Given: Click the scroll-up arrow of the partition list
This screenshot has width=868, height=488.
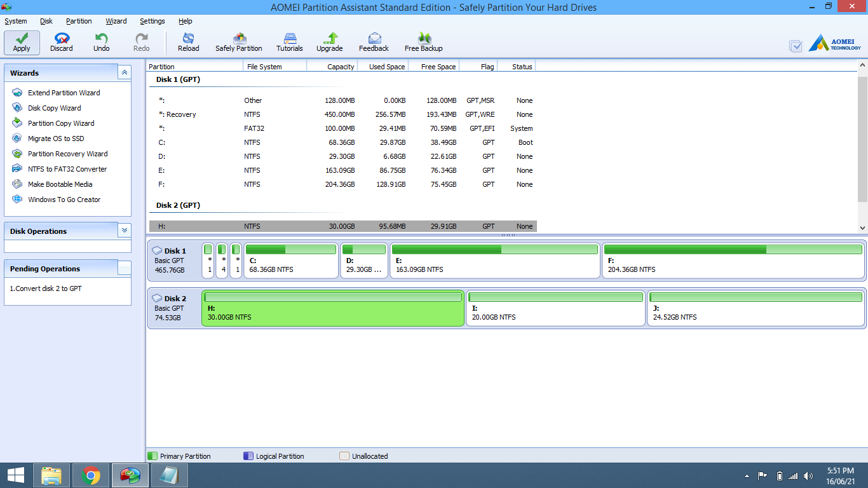Looking at the screenshot, I should click(x=862, y=65).
